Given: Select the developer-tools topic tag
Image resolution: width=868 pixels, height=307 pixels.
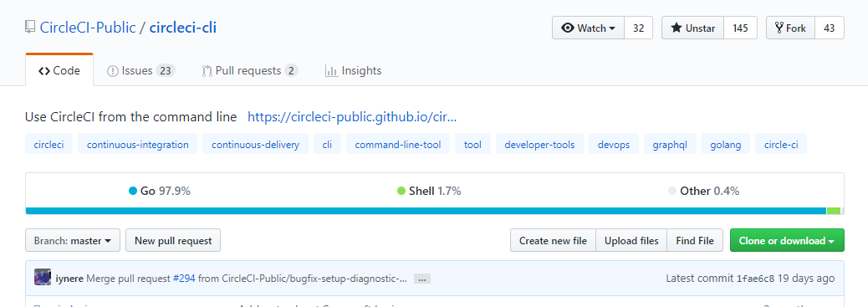Looking at the screenshot, I should [x=539, y=146].
